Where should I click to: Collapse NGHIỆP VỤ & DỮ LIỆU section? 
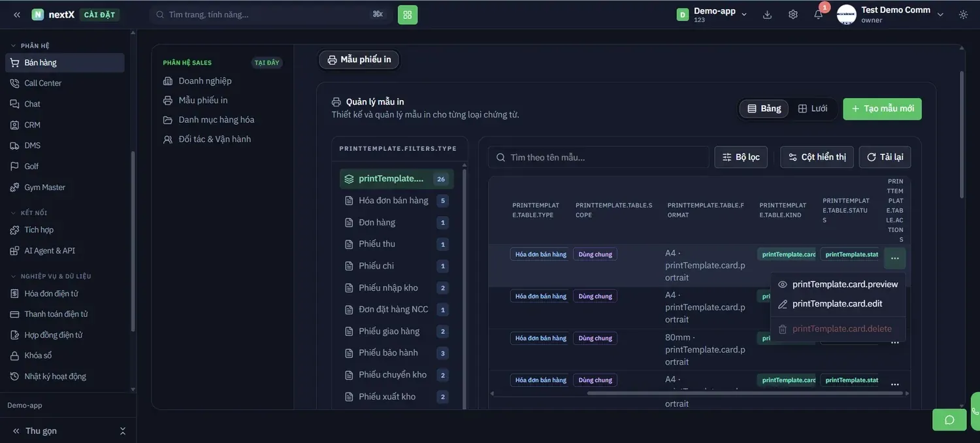51,276
